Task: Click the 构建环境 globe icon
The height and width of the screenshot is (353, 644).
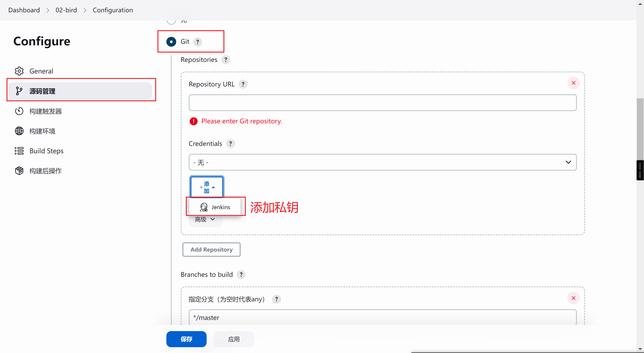Action: tap(19, 131)
